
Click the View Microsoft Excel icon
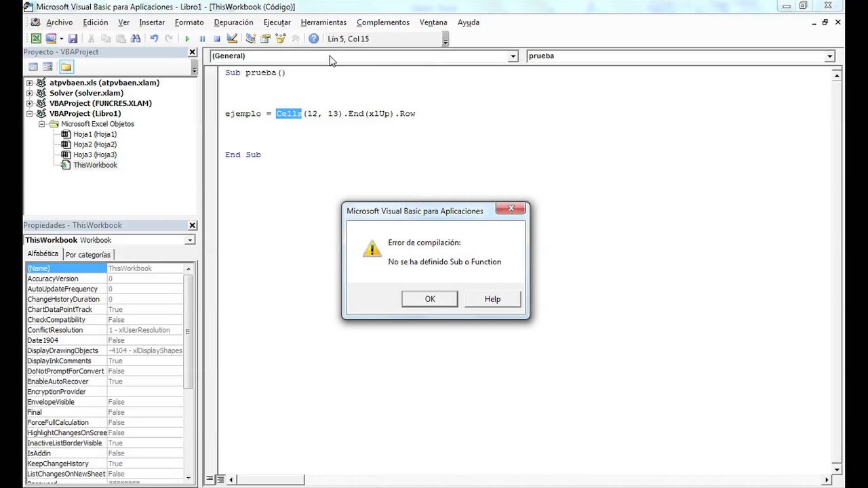pyautogui.click(x=36, y=39)
